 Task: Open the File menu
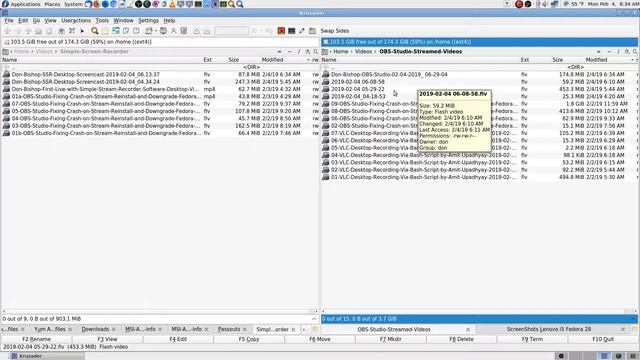point(9,20)
